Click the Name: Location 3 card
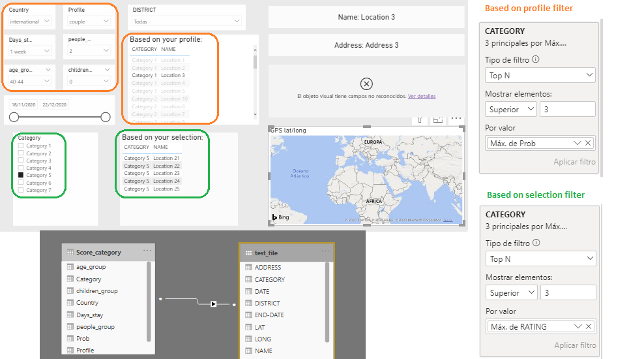The image size is (644, 359). [366, 17]
